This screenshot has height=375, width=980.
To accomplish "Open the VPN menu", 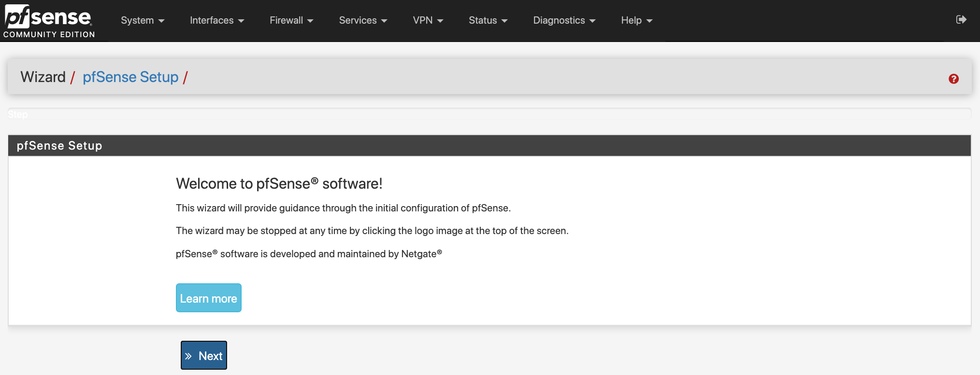I will 428,20.
